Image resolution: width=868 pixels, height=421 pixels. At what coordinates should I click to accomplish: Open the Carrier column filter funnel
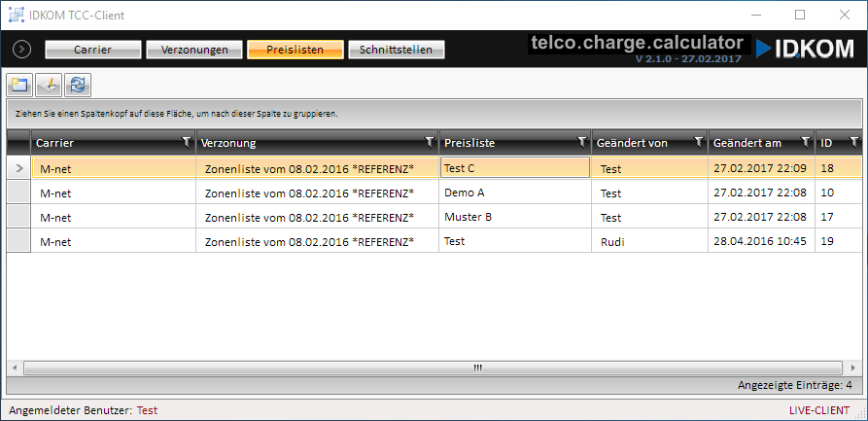[187, 142]
